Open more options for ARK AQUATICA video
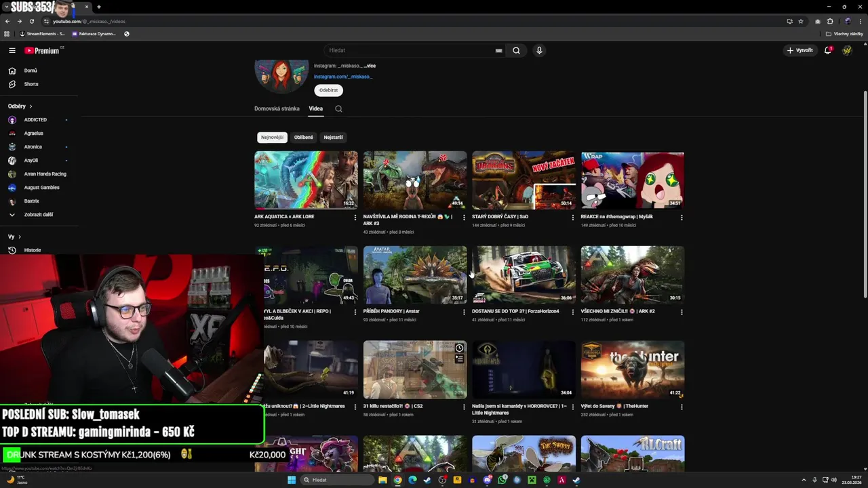868x488 pixels. [x=355, y=218]
